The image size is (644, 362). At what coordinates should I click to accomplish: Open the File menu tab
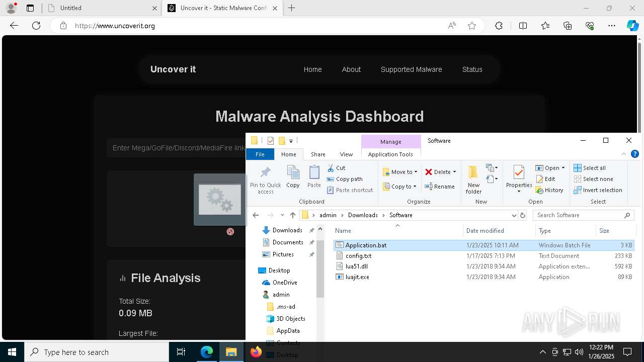[x=260, y=154]
